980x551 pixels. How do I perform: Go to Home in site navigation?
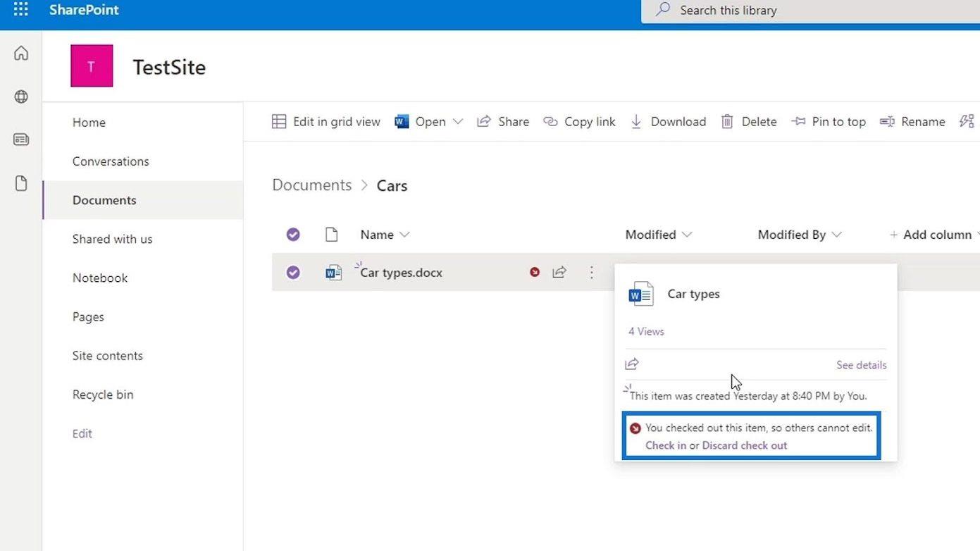point(89,123)
